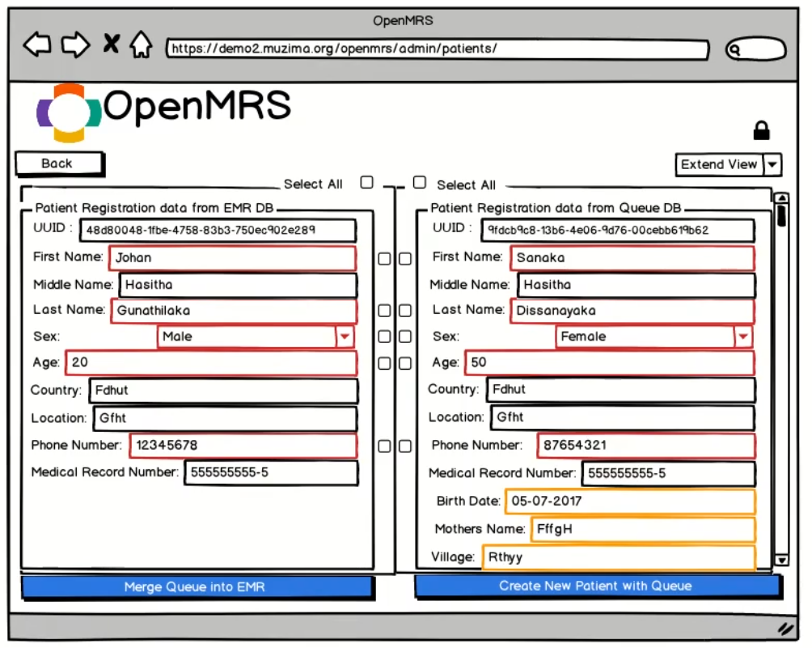
Task: Check the Queue Select All checkbox
Action: point(420,182)
